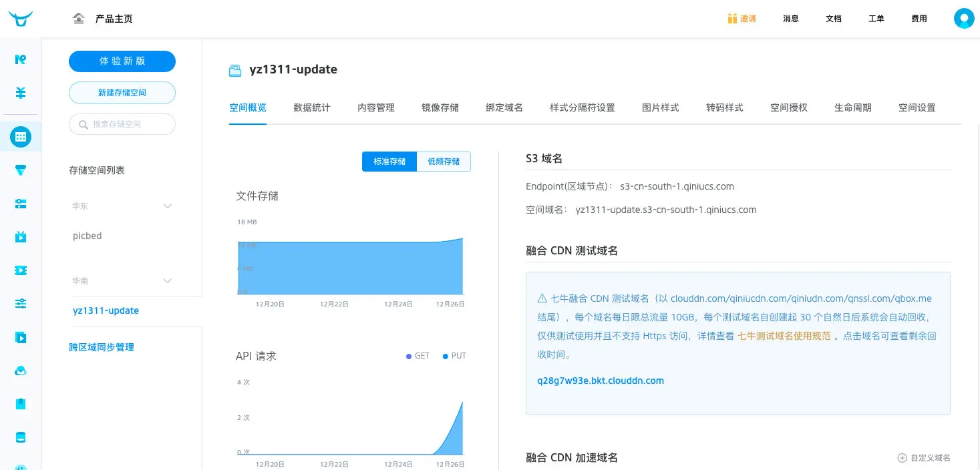Open the 转码样式 tab
Image resolution: width=980 pixels, height=470 pixels.
(x=725, y=107)
